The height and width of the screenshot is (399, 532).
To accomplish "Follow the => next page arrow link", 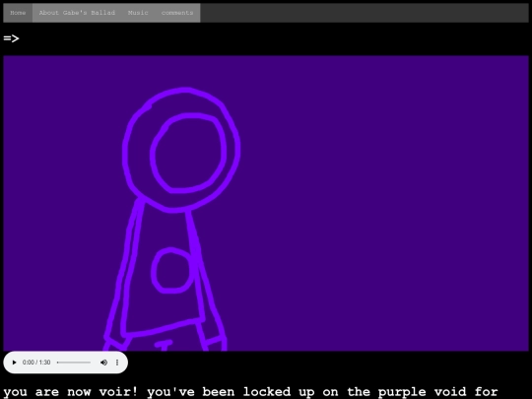I will point(11,38).
